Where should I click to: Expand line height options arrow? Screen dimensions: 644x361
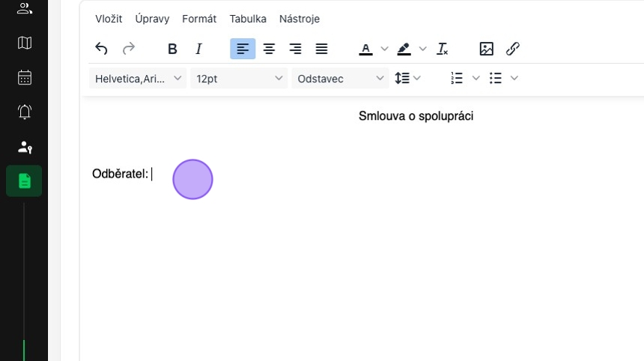coord(417,78)
